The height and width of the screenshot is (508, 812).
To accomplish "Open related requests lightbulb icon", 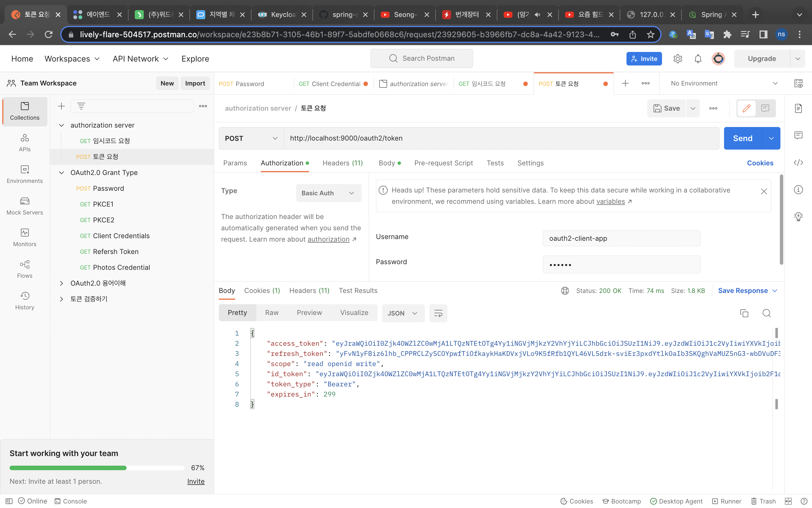I will pyautogui.click(x=798, y=217).
